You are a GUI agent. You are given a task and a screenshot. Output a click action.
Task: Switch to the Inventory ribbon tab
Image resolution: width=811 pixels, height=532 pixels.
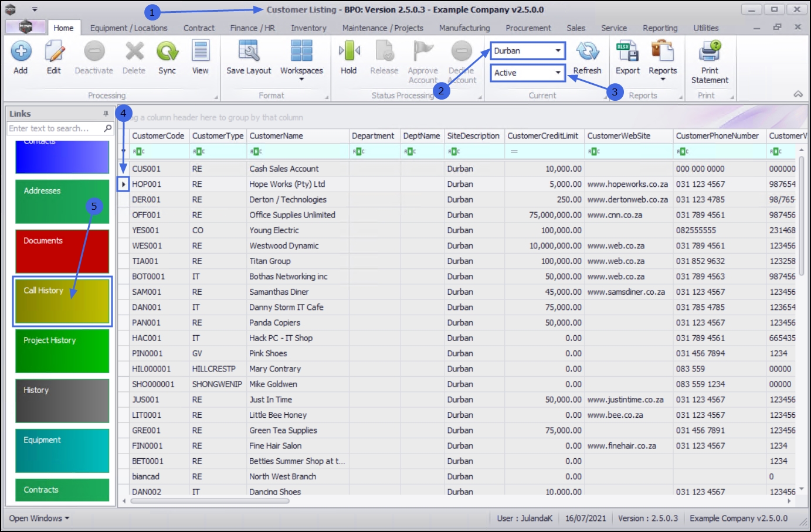coord(308,28)
